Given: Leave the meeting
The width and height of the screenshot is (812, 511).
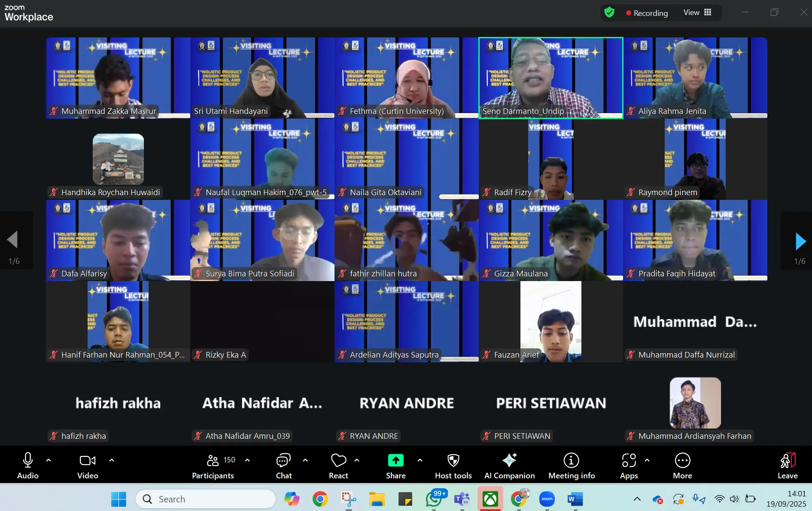Looking at the screenshot, I should [x=788, y=465].
